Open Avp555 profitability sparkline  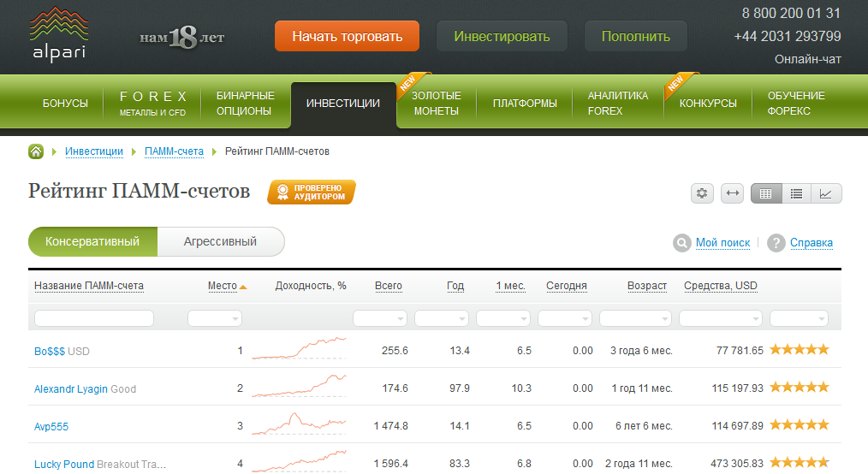[299, 424]
